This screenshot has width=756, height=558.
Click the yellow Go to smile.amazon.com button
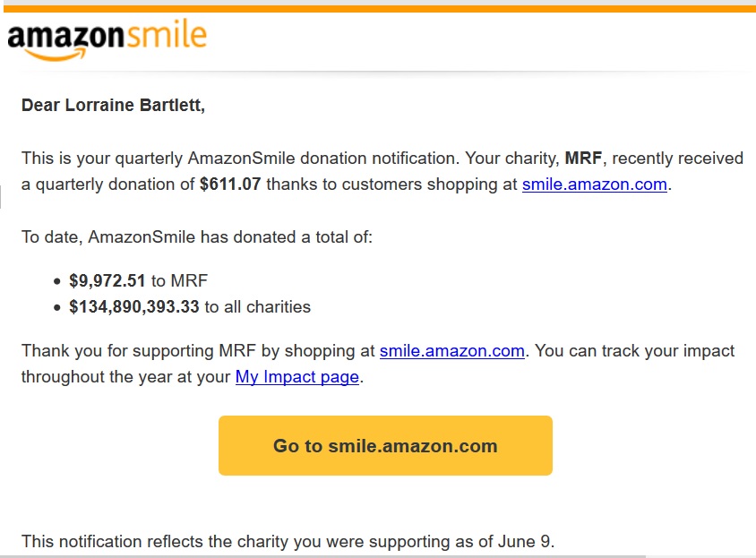385,446
